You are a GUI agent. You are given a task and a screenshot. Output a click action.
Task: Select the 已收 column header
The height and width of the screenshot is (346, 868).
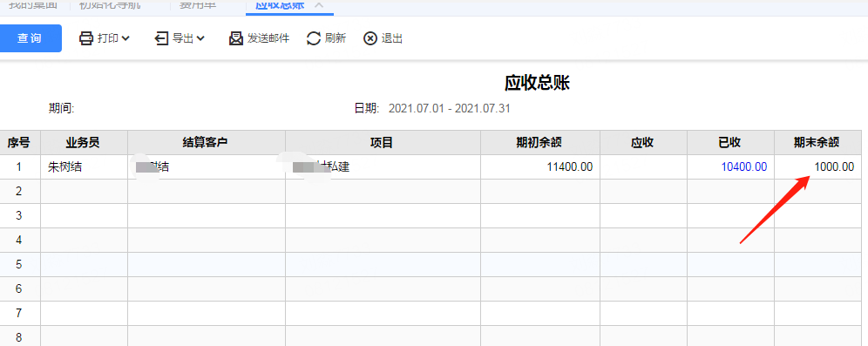point(730,143)
